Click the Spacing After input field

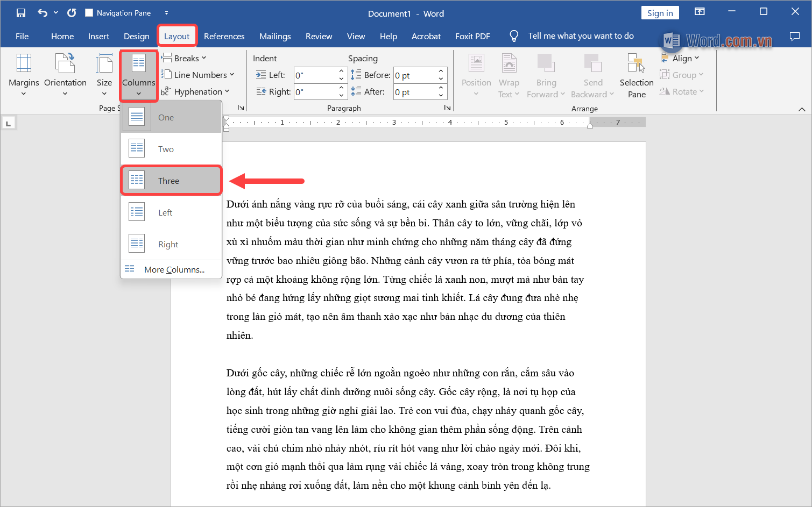click(414, 92)
